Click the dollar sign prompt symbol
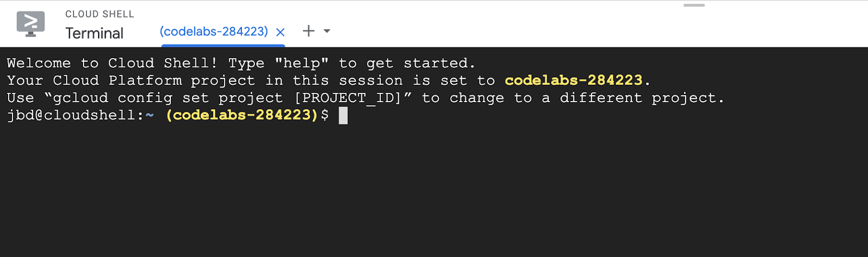 324,115
